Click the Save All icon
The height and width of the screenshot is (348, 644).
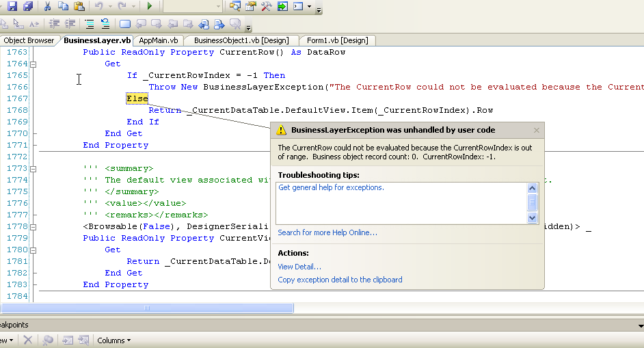[27, 6]
